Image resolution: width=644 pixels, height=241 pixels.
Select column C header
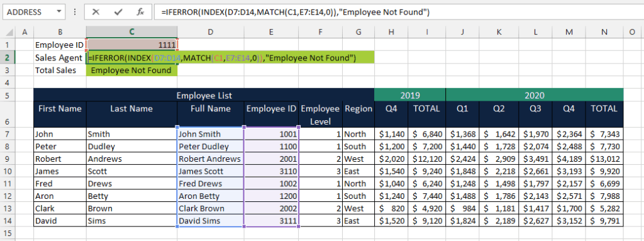point(132,32)
